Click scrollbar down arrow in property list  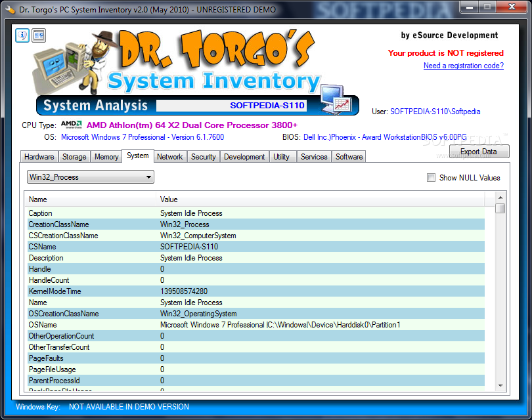(500, 385)
